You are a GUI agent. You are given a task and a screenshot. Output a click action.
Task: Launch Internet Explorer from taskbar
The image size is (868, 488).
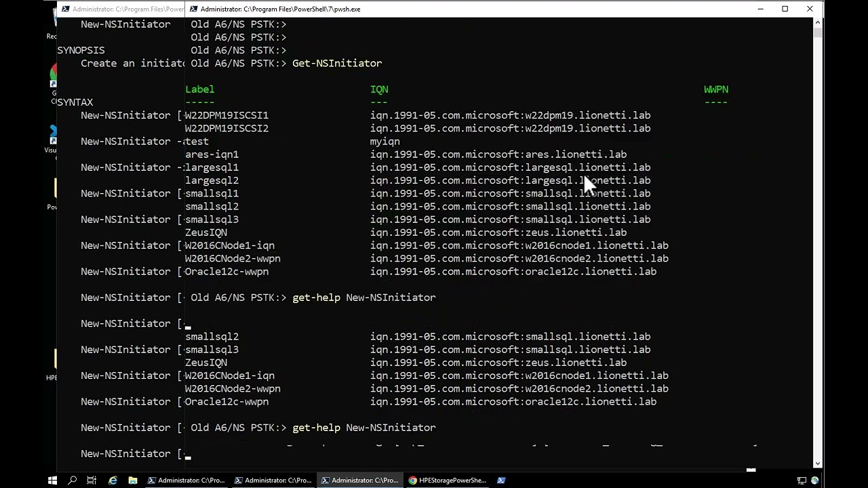pyautogui.click(x=113, y=480)
